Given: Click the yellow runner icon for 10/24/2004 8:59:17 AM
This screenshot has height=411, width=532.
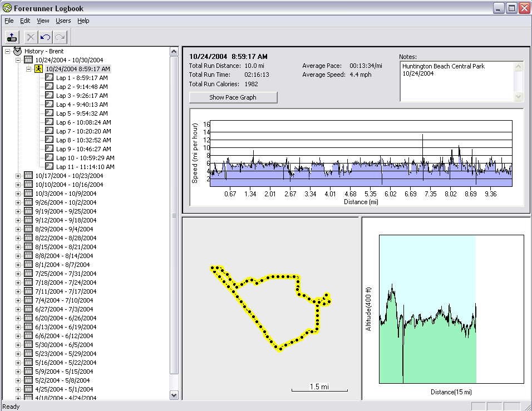Looking at the screenshot, I should coord(39,69).
